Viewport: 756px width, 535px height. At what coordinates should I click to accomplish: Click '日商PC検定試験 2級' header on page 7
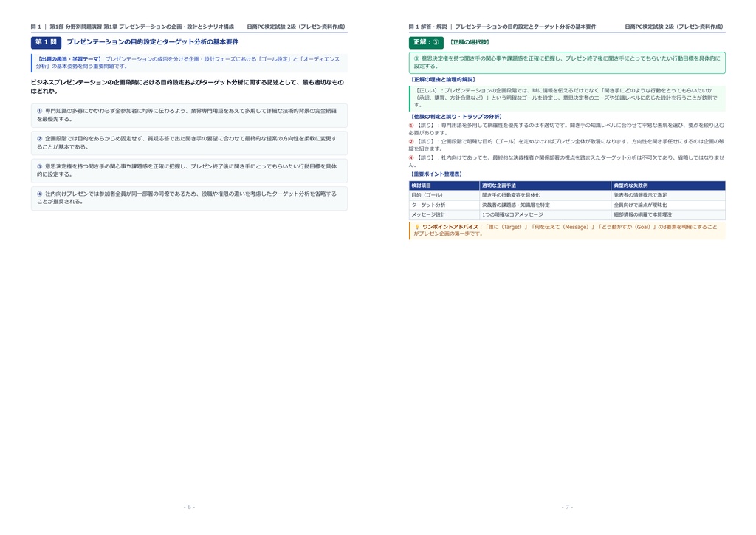674,27
